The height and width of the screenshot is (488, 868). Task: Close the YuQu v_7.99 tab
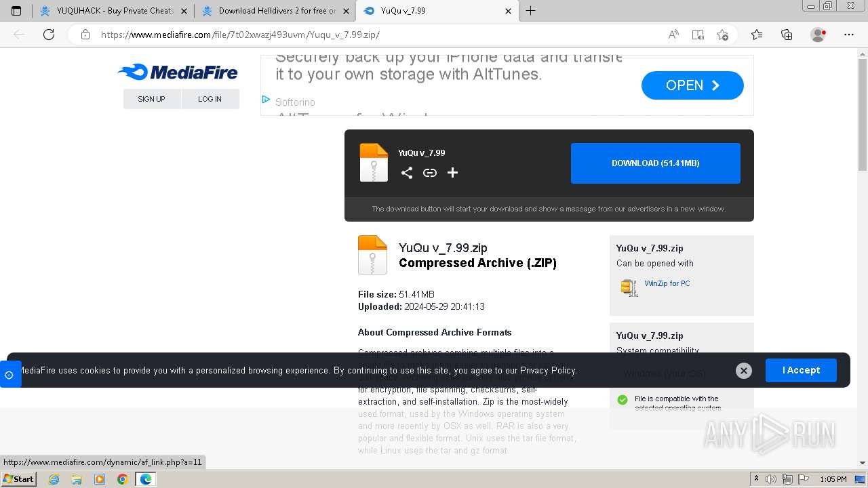point(509,11)
